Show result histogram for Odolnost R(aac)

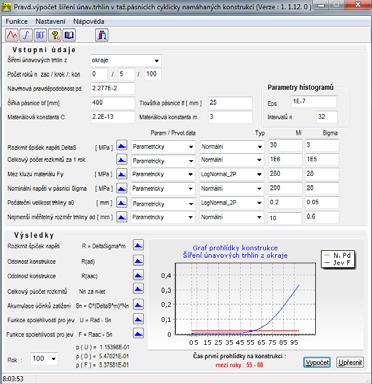pyautogui.click(x=138, y=275)
